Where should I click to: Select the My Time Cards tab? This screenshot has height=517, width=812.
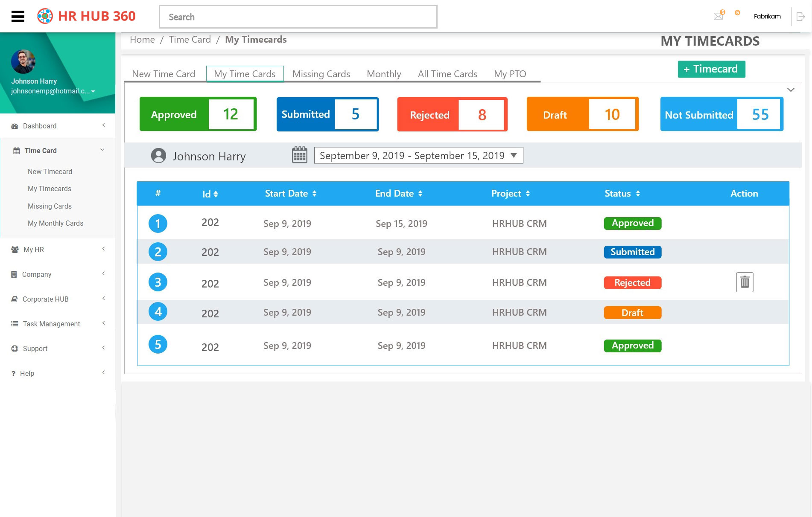tap(245, 74)
